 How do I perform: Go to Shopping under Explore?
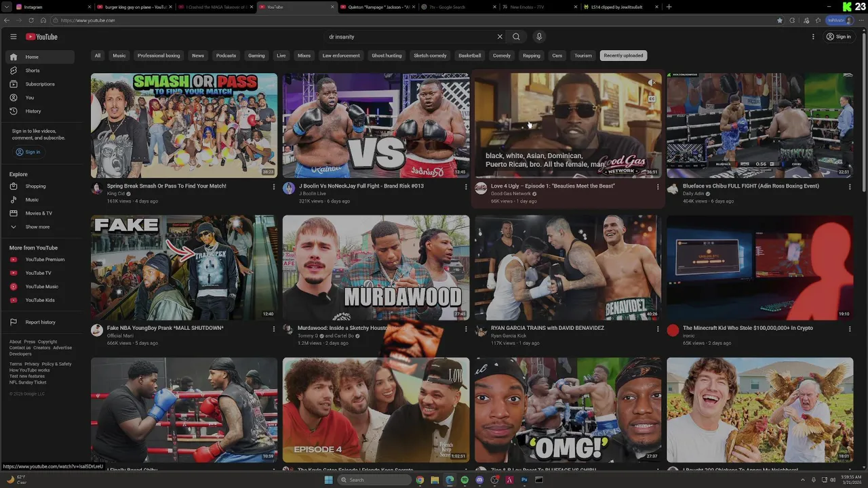41,186
